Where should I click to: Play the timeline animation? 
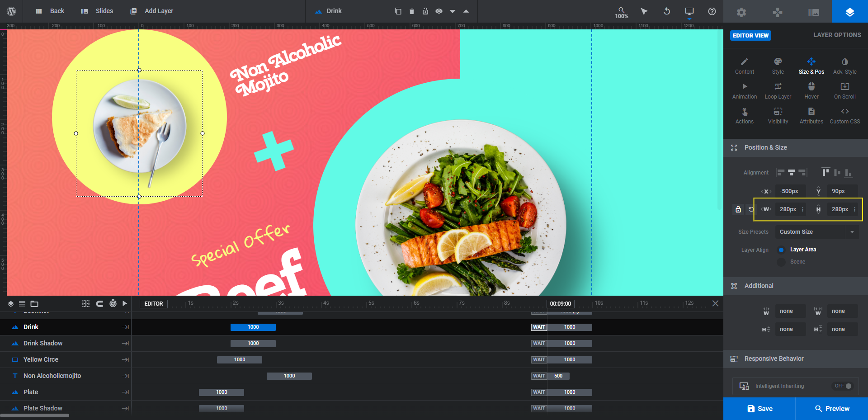coord(125,303)
